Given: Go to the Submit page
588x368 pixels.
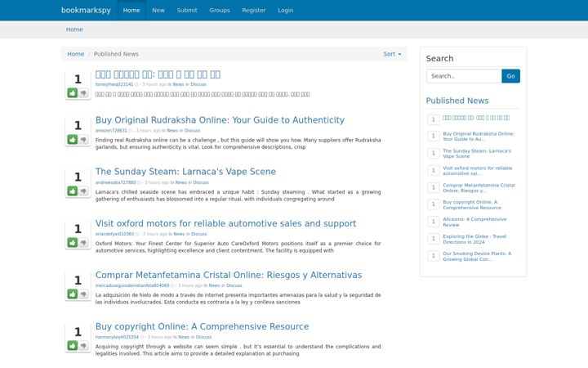Looking at the screenshot, I should pyautogui.click(x=187, y=10).
